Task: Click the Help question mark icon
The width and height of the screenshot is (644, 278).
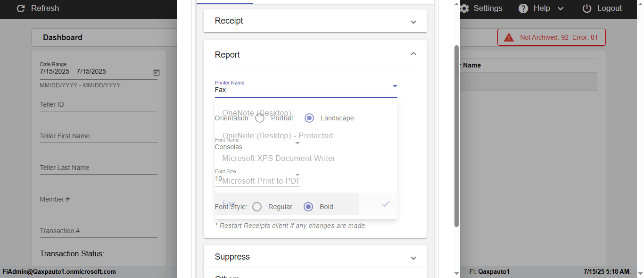Action: coord(523,8)
